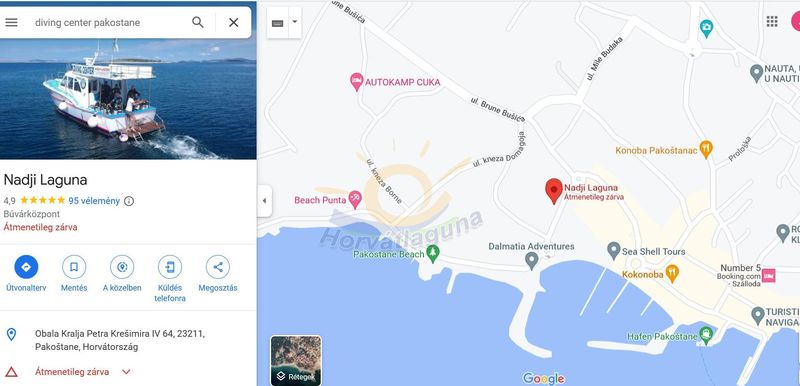Collapse the side panel arrow

click(x=264, y=200)
